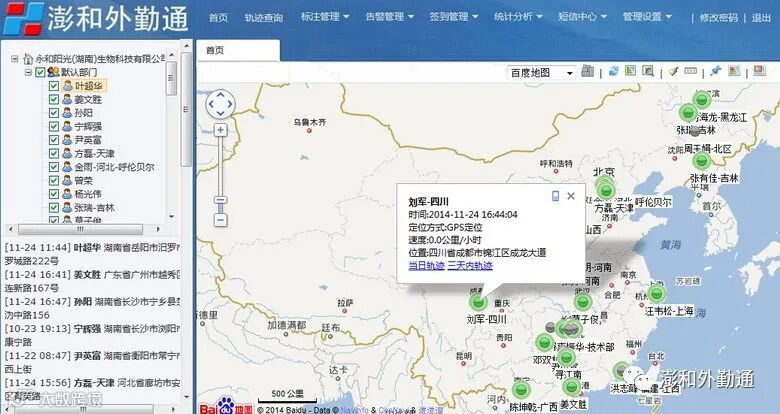Open the 告警管理 dropdown menu

390,16
